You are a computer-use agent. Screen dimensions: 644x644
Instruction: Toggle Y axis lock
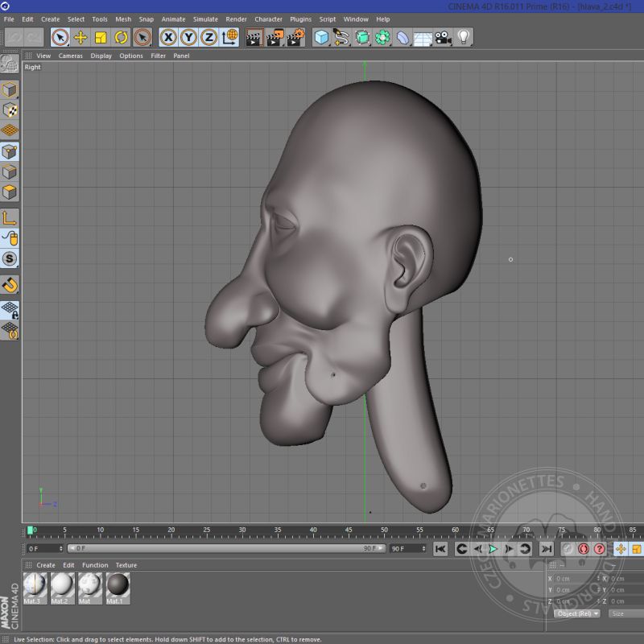coord(188,37)
